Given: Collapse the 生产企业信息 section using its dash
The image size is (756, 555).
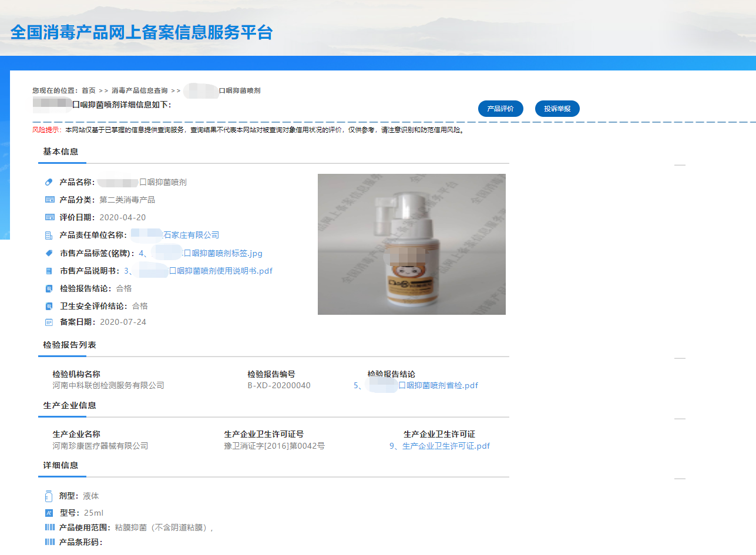Looking at the screenshot, I should click(x=680, y=419).
